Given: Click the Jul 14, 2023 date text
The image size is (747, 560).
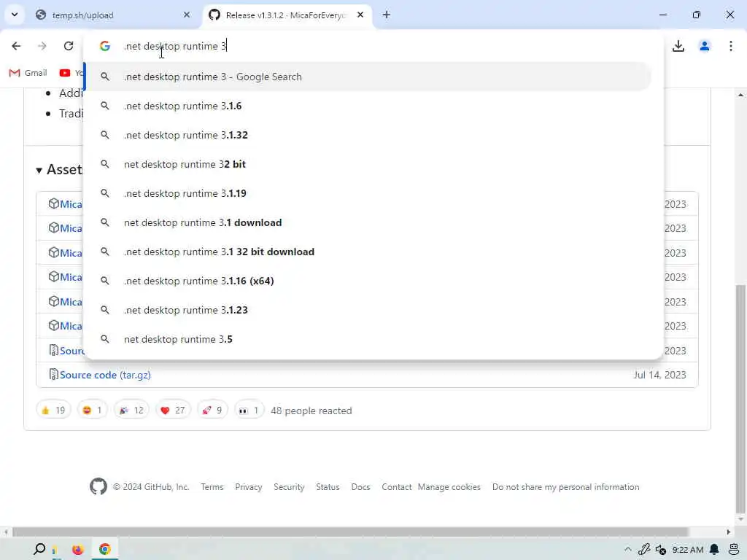Looking at the screenshot, I should (659, 375).
